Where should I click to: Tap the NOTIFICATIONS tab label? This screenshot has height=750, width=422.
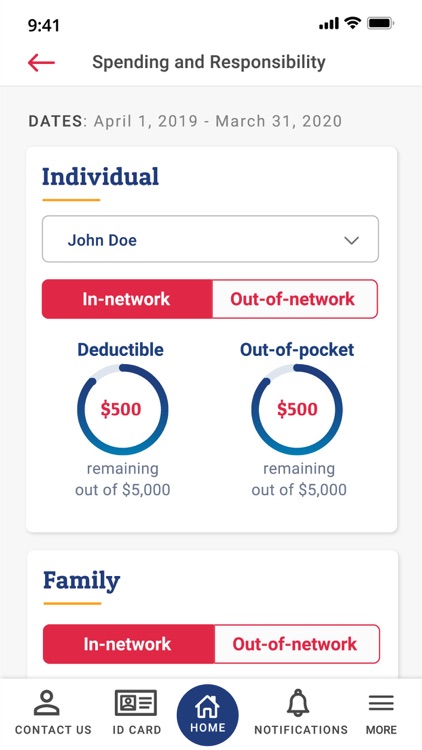tap(301, 730)
